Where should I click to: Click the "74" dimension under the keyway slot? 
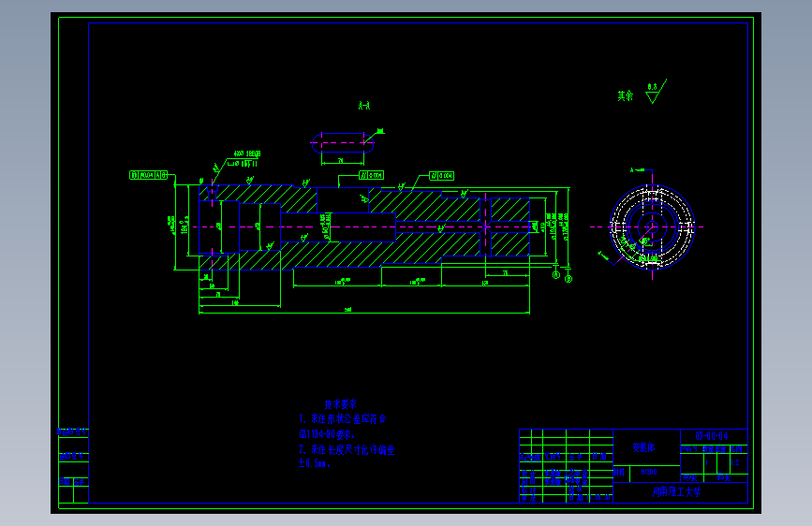point(341,161)
